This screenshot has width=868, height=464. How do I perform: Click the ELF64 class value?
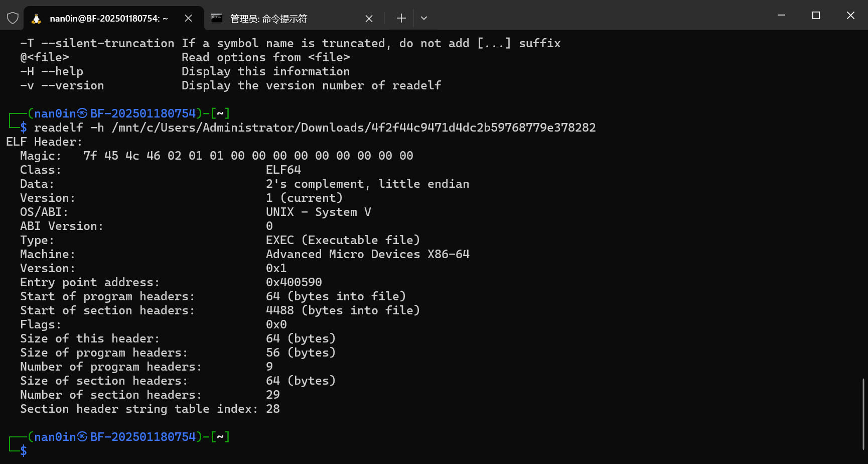pyautogui.click(x=283, y=170)
